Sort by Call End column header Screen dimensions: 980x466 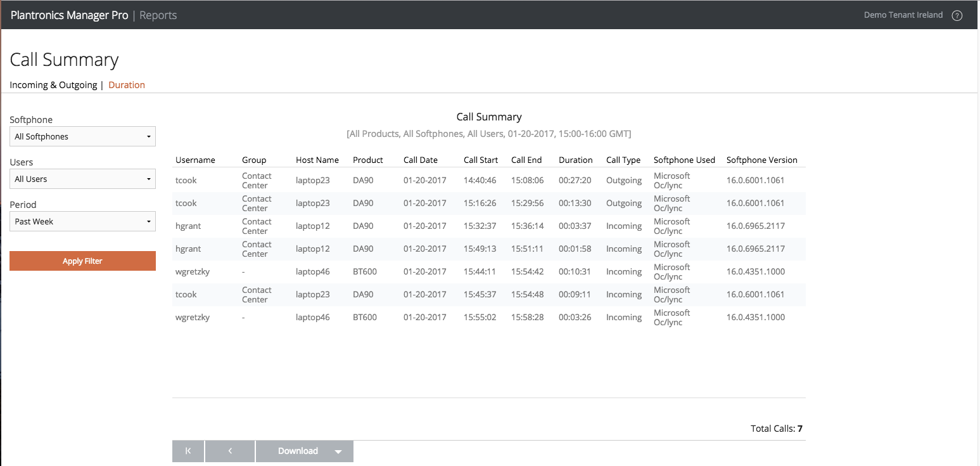[x=526, y=160]
